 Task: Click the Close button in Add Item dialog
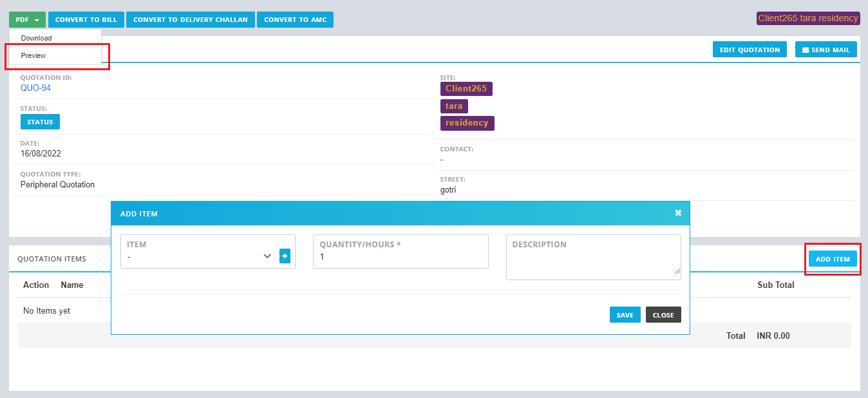pyautogui.click(x=663, y=315)
